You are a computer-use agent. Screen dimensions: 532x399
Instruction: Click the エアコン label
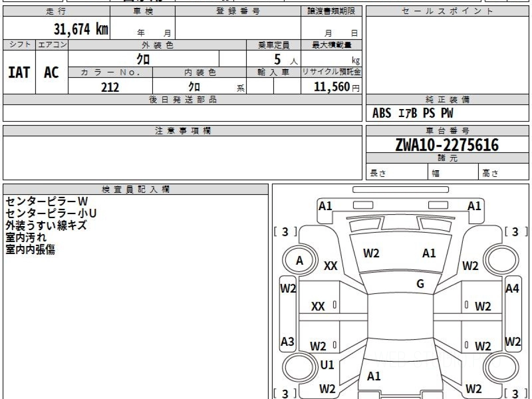coord(52,45)
